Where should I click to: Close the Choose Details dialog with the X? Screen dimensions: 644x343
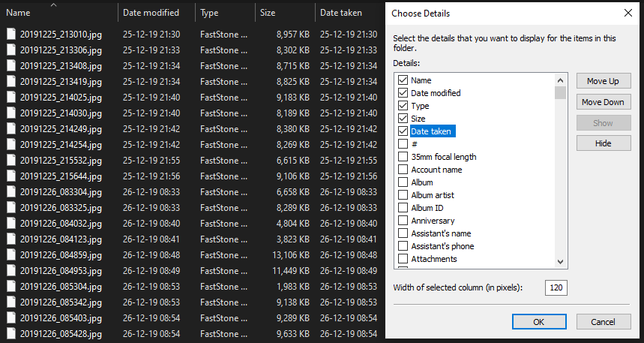[x=628, y=14]
